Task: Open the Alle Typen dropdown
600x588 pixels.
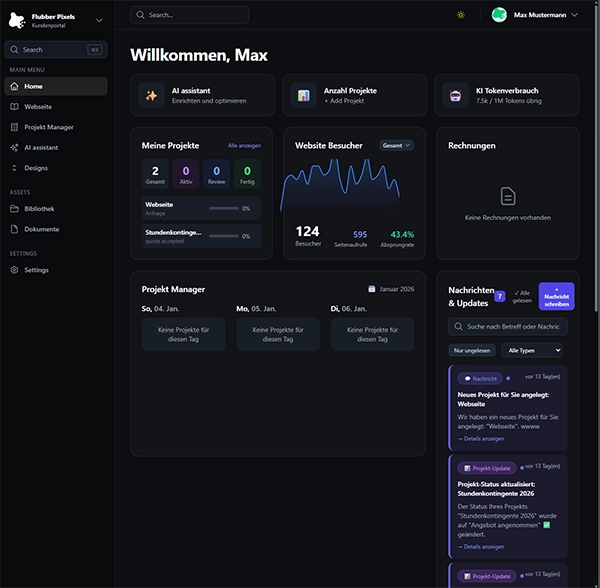Action: pos(531,351)
